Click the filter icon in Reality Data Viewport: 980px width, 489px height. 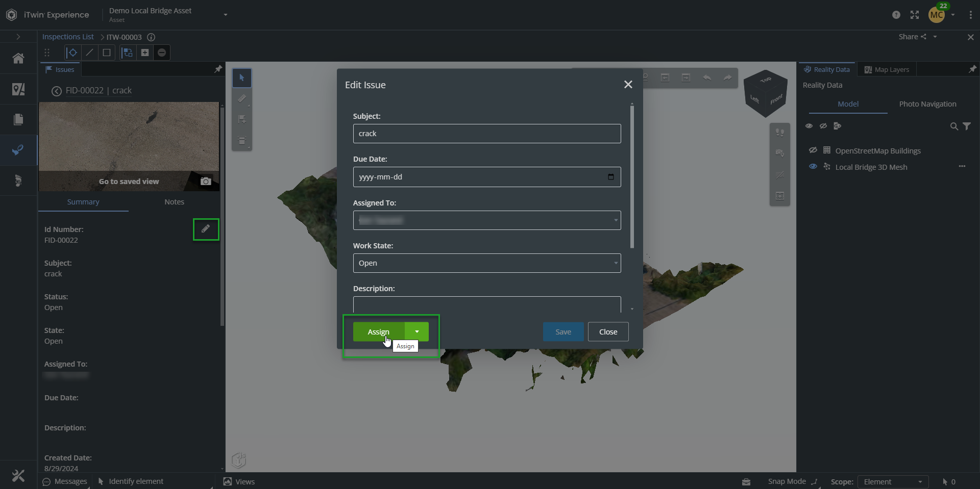click(x=967, y=126)
